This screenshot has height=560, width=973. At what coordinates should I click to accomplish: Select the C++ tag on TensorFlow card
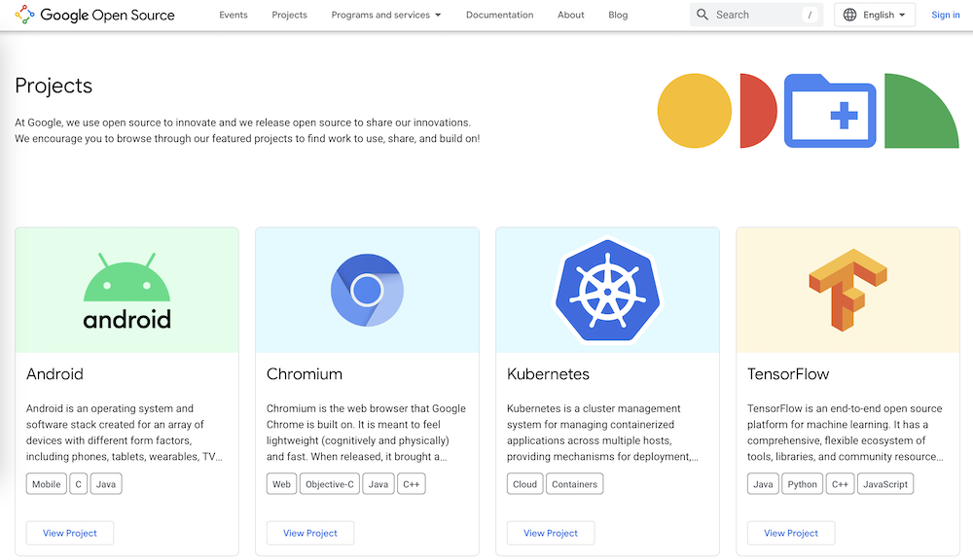pyautogui.click(x=841, y=484)
